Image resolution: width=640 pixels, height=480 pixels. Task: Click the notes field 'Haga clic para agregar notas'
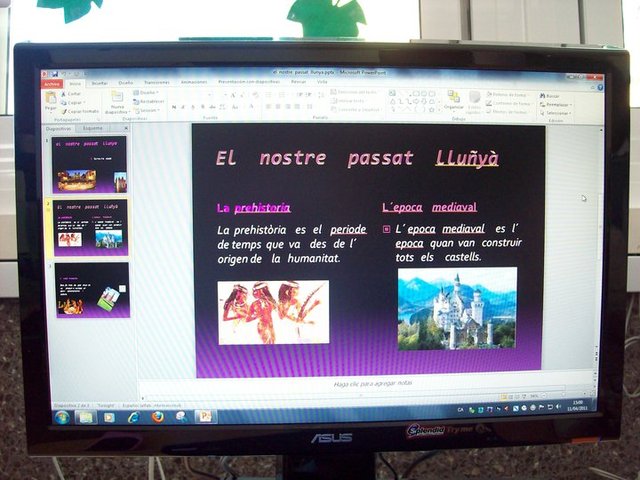tap(373, 384)
